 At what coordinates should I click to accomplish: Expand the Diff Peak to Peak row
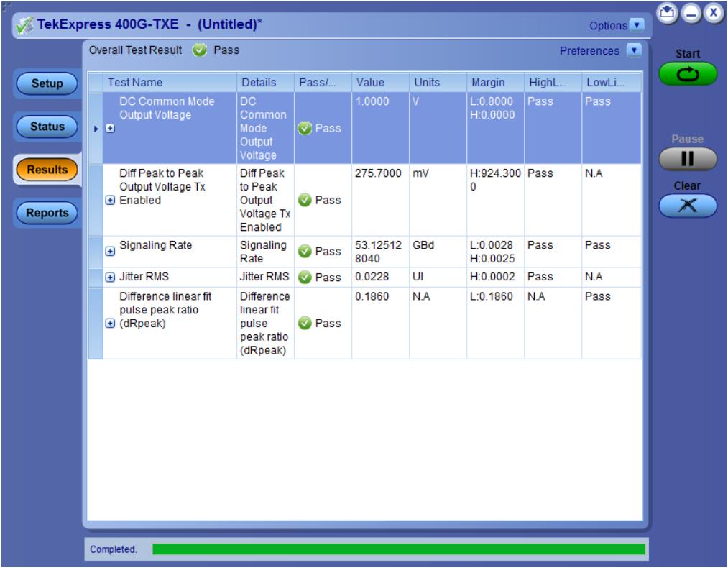pyautogui.click(x=111, y=201)
